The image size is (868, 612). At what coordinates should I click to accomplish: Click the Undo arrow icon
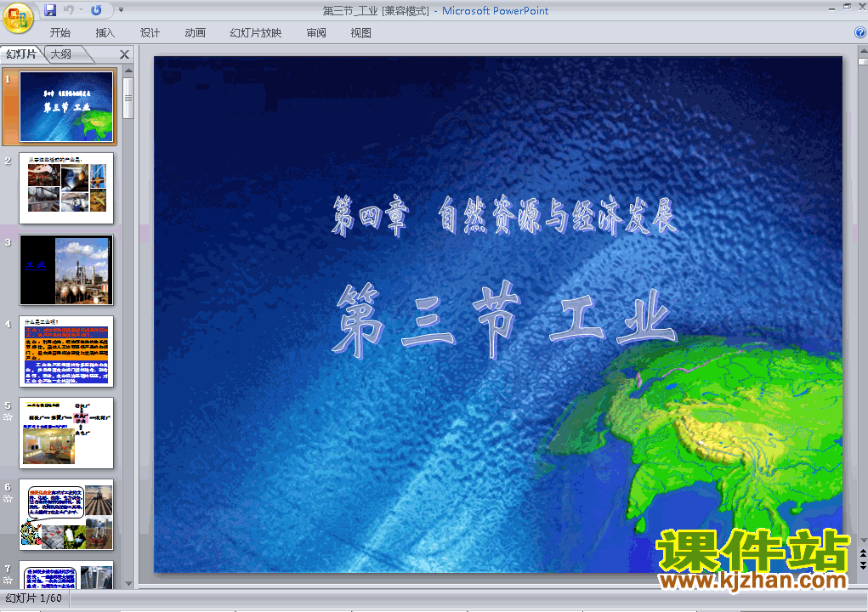(69, 10)
